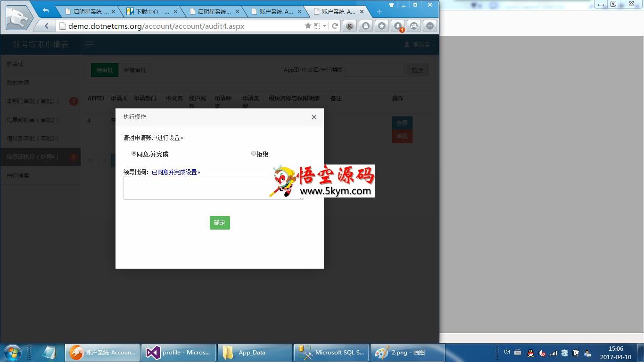The image size is (644, 362).
Task: Click the QQ penguin tray icon
Action: (530, 353)
